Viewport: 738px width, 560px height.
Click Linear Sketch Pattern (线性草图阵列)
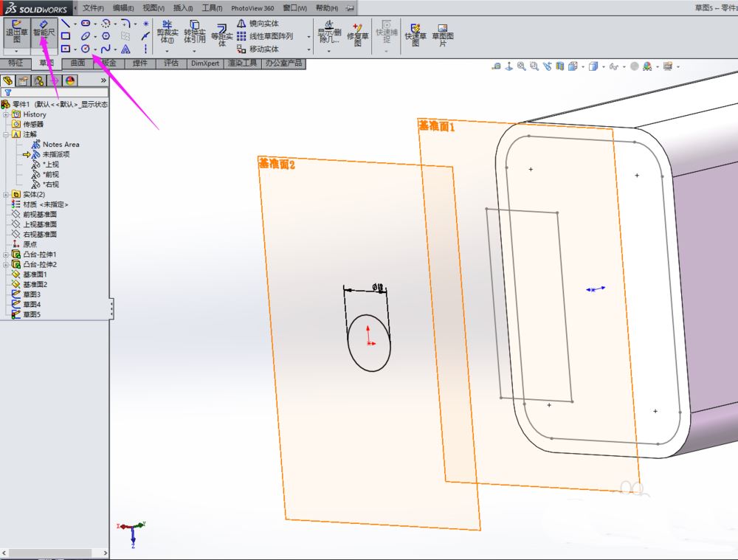coord(265,36)
